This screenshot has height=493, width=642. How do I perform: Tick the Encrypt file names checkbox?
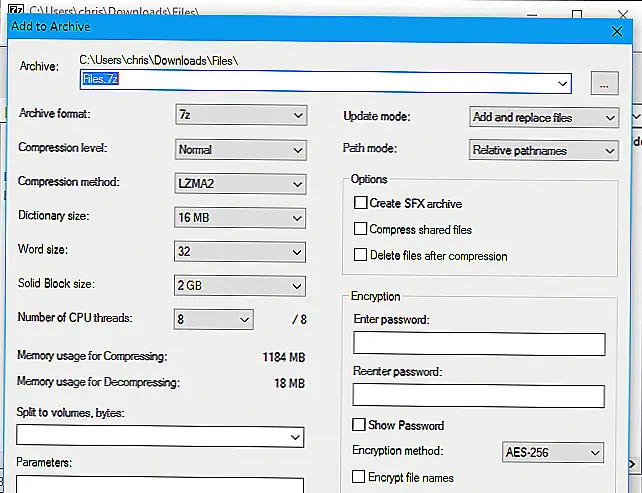pos(361,477)
